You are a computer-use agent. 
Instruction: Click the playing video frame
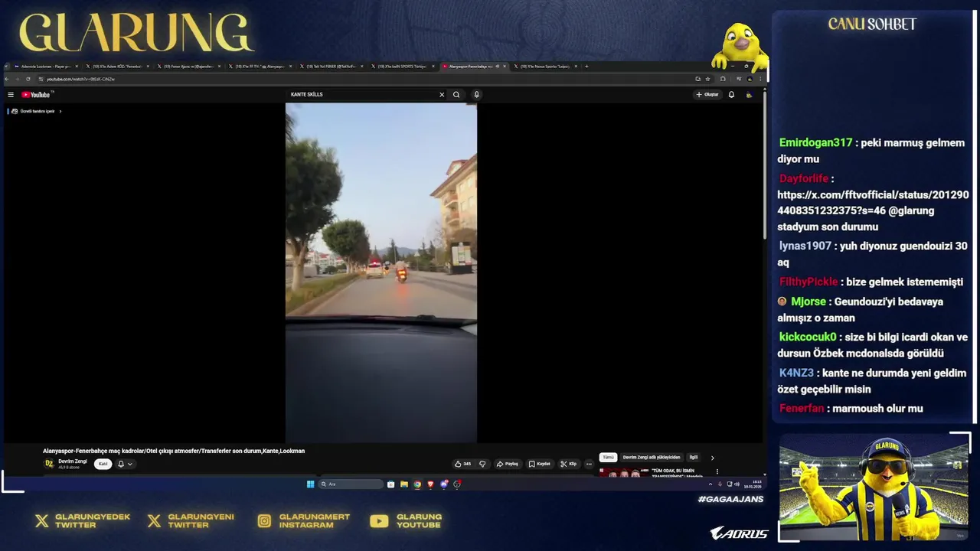point(381,273)
